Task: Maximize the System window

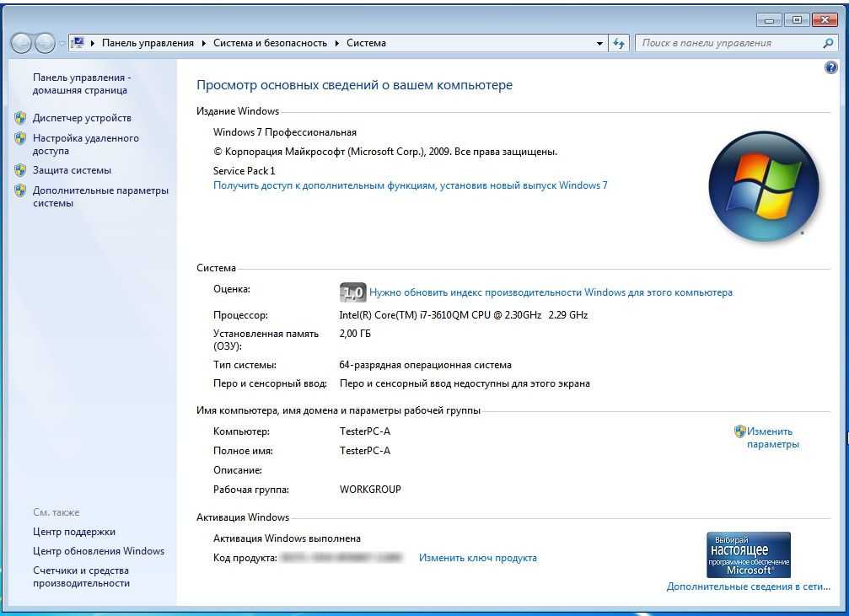Action: (x=797, y=20)
